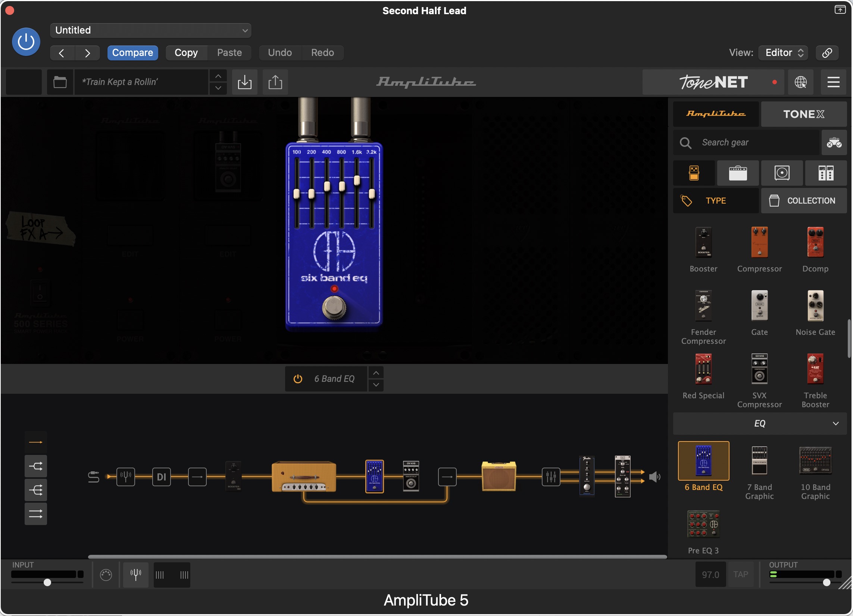Click the INPUT level slider handle
Image resolution: width=853 pixels, height=616 pixels.
coord(47,582)
